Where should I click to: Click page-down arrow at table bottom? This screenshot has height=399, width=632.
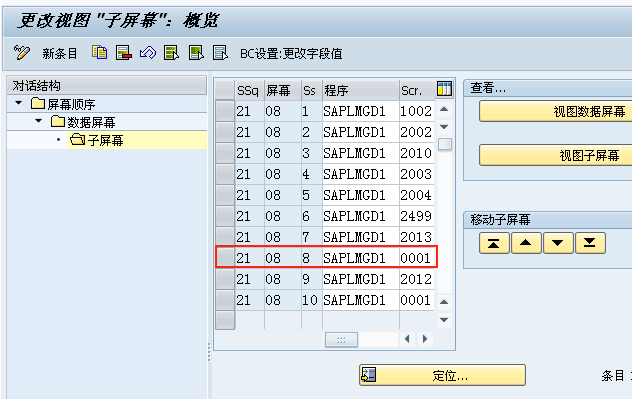(x=444, y=320)
